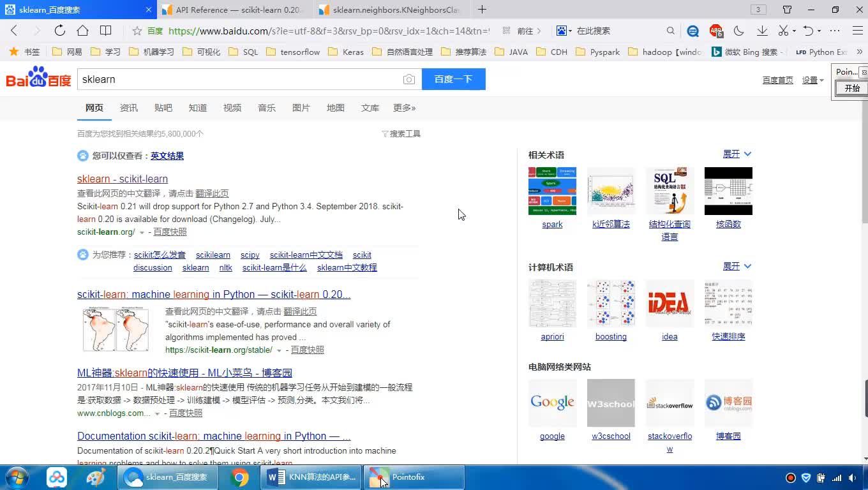The height and width of the screenshot is (490, 868).
Task: Click the camera image-search icon
Action: click(x=409, y=79)
